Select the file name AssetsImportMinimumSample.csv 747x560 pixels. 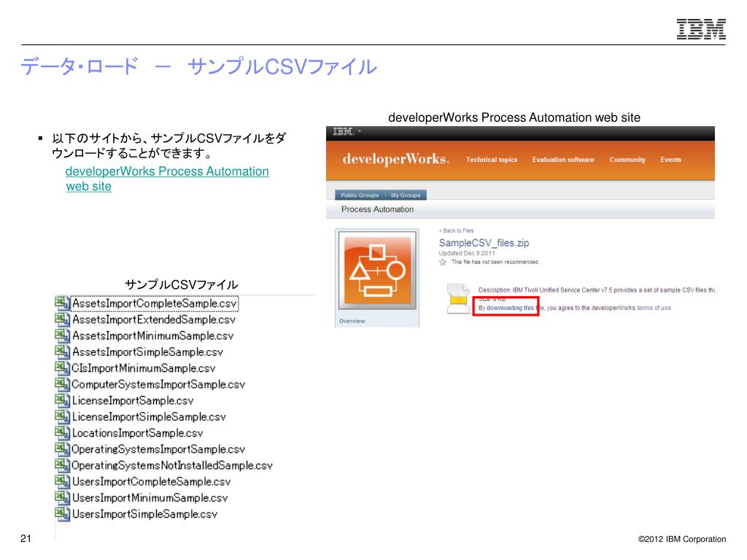(x=153, y=335)
